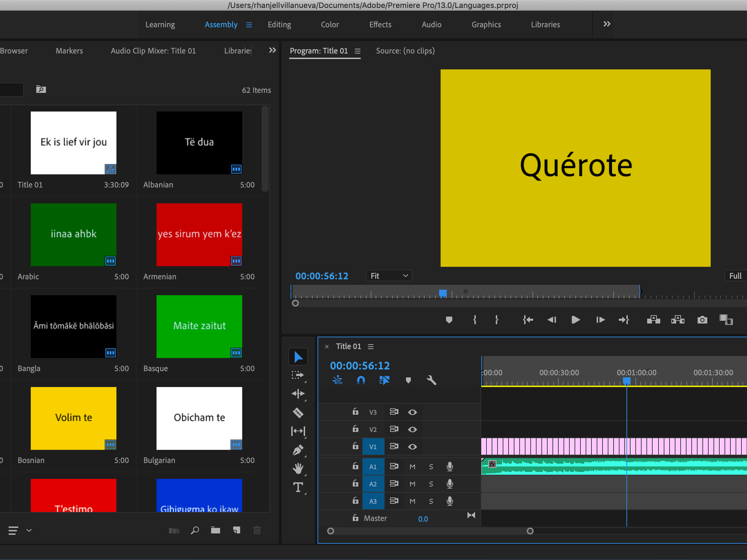Click New Item icon in Project panel
The image size is (747, 560).
[237, 530]
